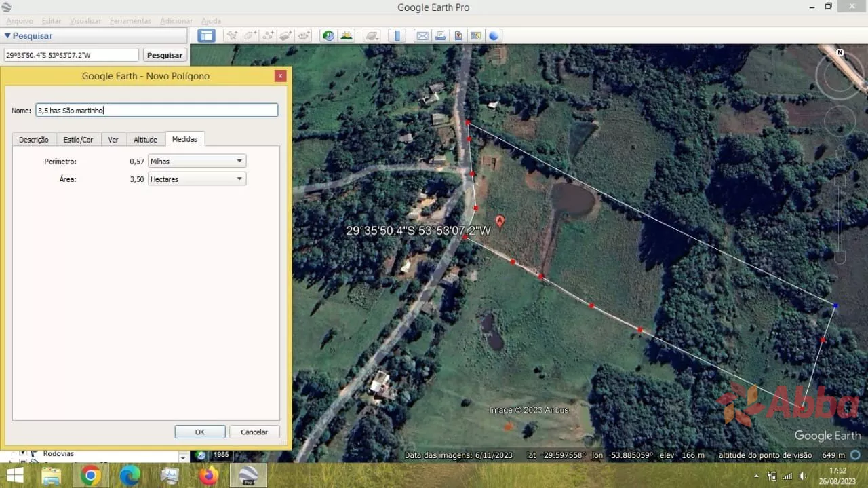868x488 pixels.
Task: Open the Descrição tab
Action: (x=34, y=140)
